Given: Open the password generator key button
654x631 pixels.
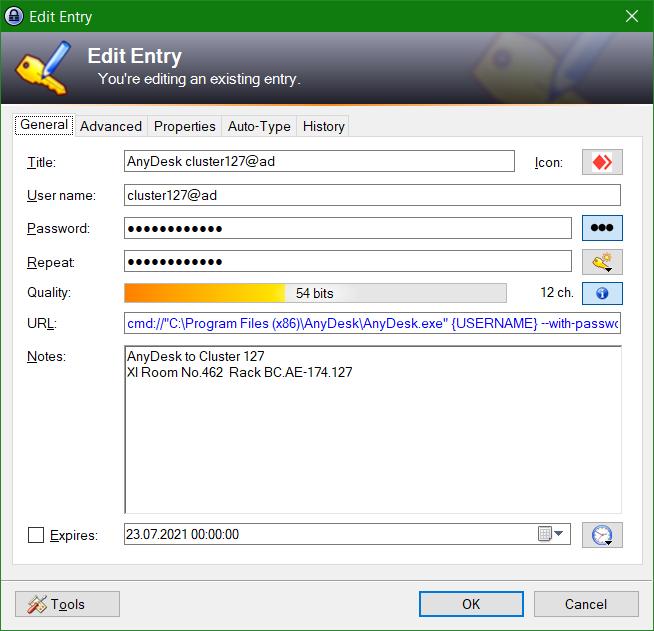Looking at the screenshot, I should (x=602, y=261).
